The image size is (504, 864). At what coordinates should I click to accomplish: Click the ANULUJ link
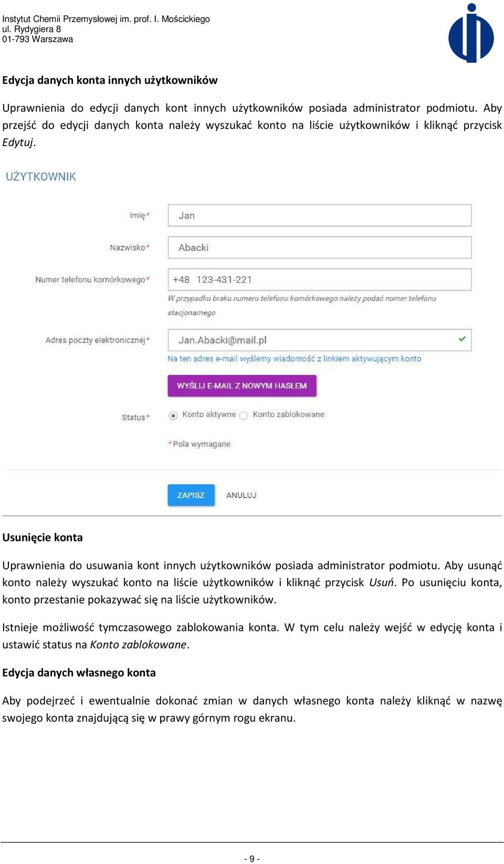click(x=241, y=495)
